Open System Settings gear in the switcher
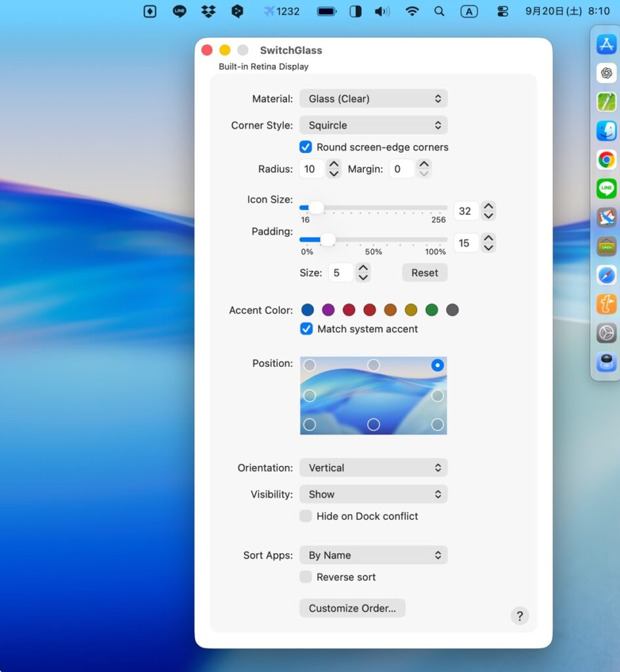 click(606, 333)
